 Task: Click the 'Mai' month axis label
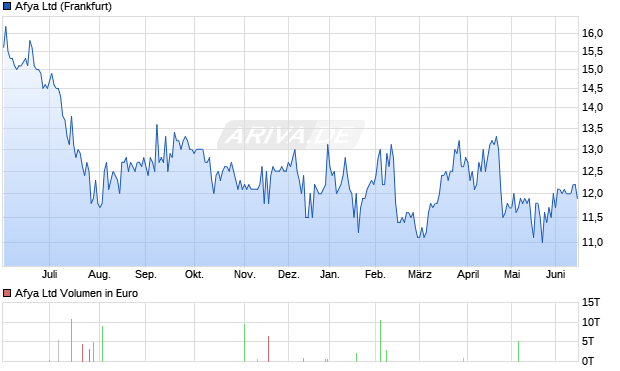(512, 274)
